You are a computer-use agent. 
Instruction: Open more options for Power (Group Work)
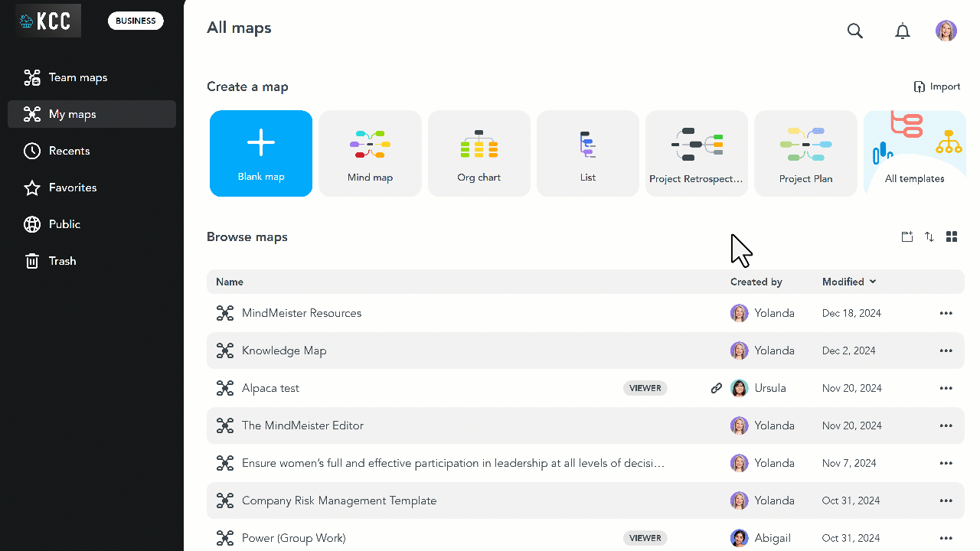click(x=946, y=538)
